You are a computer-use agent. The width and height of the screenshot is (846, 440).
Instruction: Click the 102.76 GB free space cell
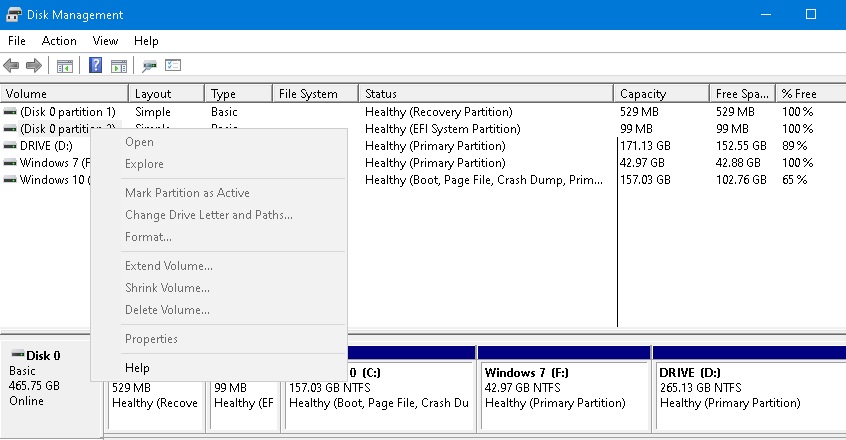[x=741, y=180]
